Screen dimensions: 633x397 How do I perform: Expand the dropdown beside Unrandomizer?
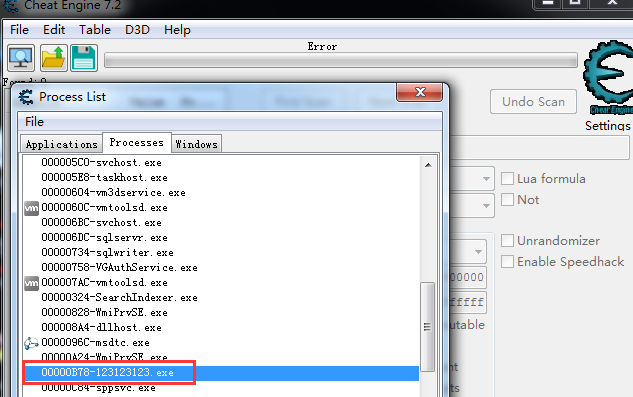coord(478,252)
